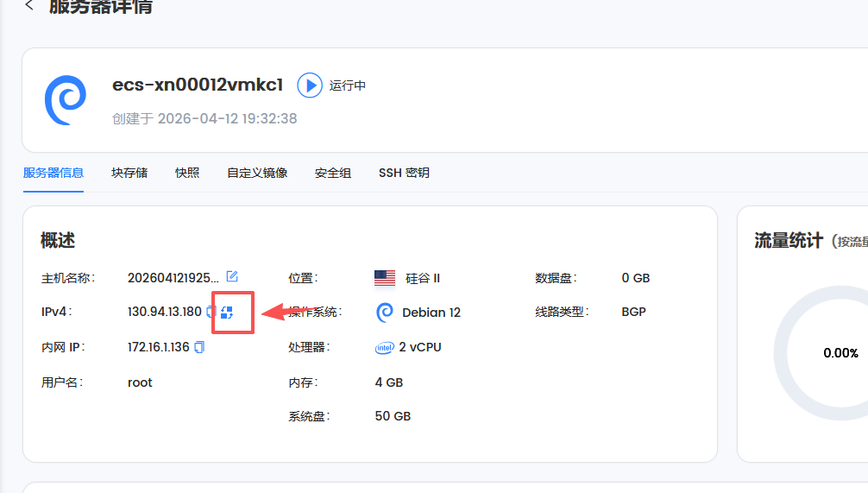Click the data disk value 0 GB

tap(636, 277)
